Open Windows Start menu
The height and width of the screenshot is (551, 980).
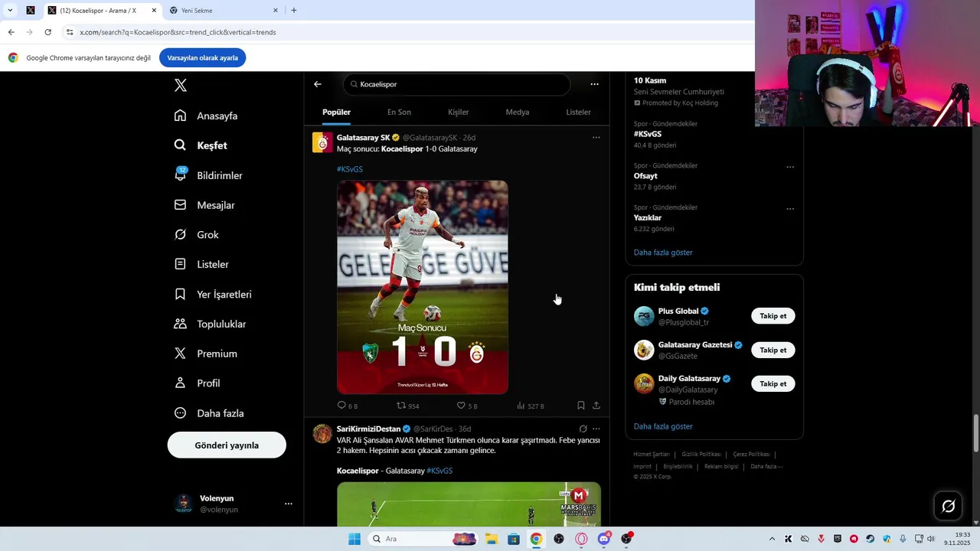(354, 539)
